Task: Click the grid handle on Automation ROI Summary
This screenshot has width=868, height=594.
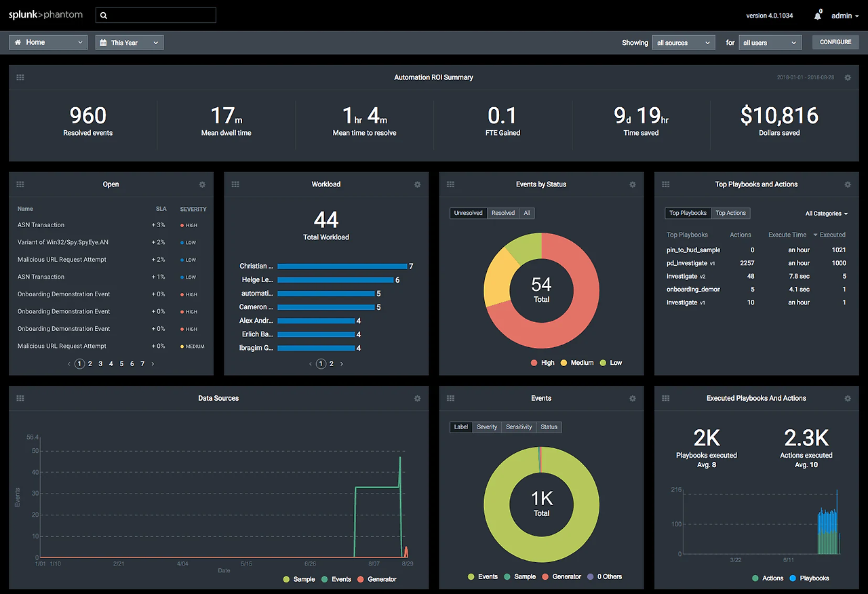Action: 20,77
